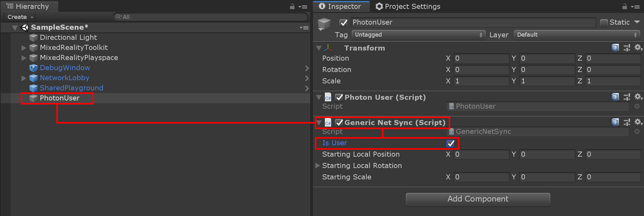
Task: Click the Is User property label
Action: (x=335, y=143)
